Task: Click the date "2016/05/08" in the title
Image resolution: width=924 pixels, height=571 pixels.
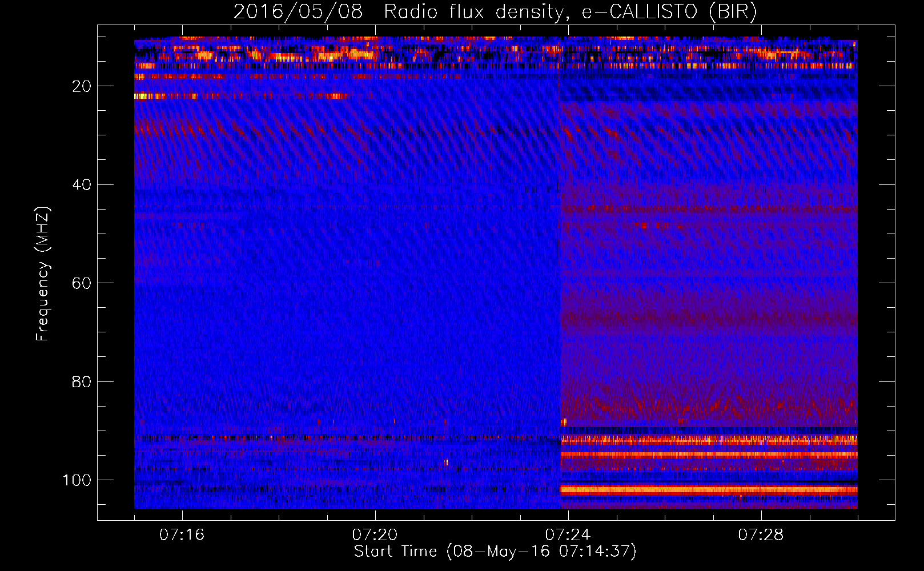Action: click(298, 11)
